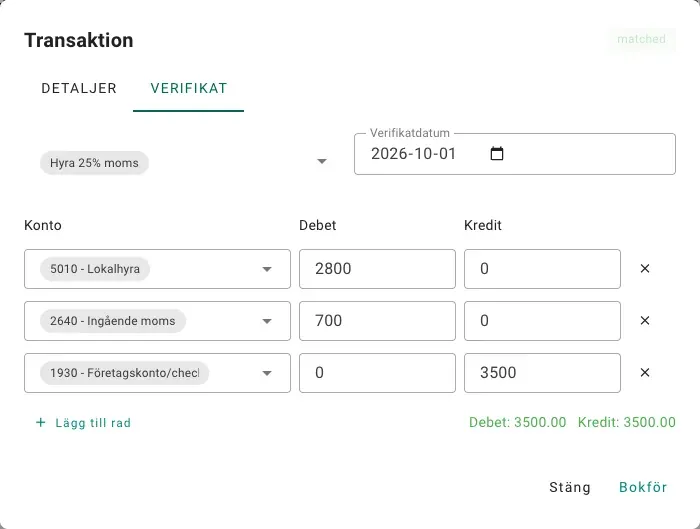Edit Kredit value 3500 for Företagskonto
This screenshot has height=529, width=700.
point(542,373)
